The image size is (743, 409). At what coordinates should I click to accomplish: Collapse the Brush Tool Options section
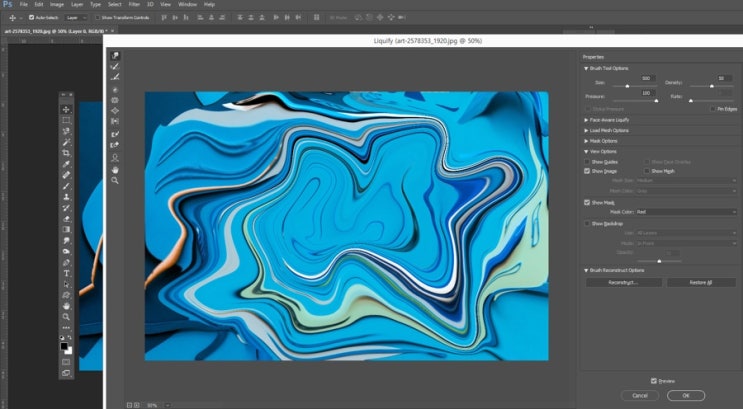pos(586,68)
